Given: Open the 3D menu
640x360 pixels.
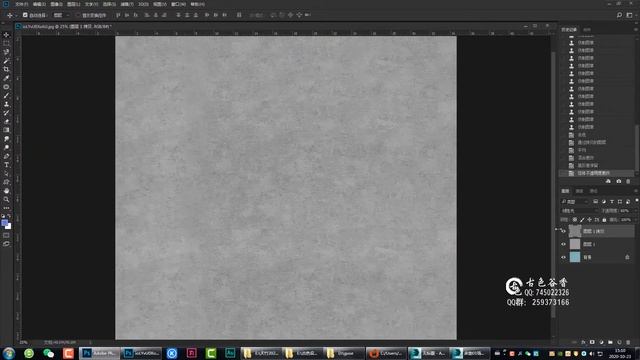Looking at the screenshot, I should (143, 4).
